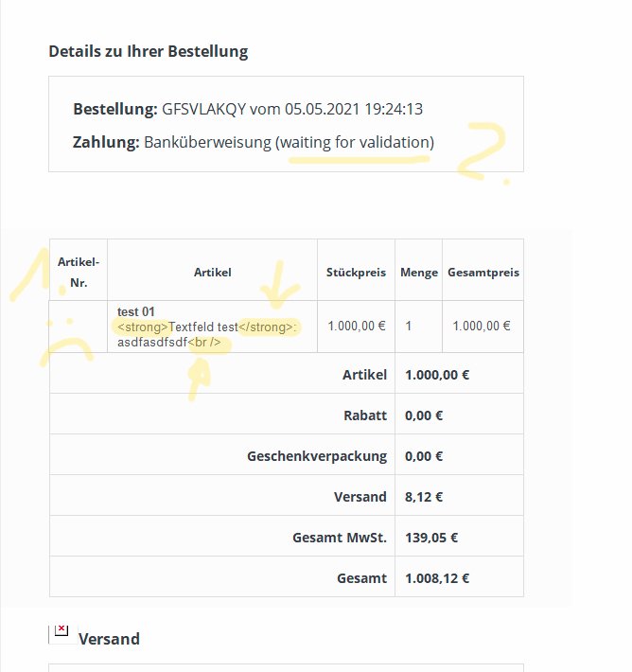Click the shipping cost '8,12 €'

coord(425,496)
